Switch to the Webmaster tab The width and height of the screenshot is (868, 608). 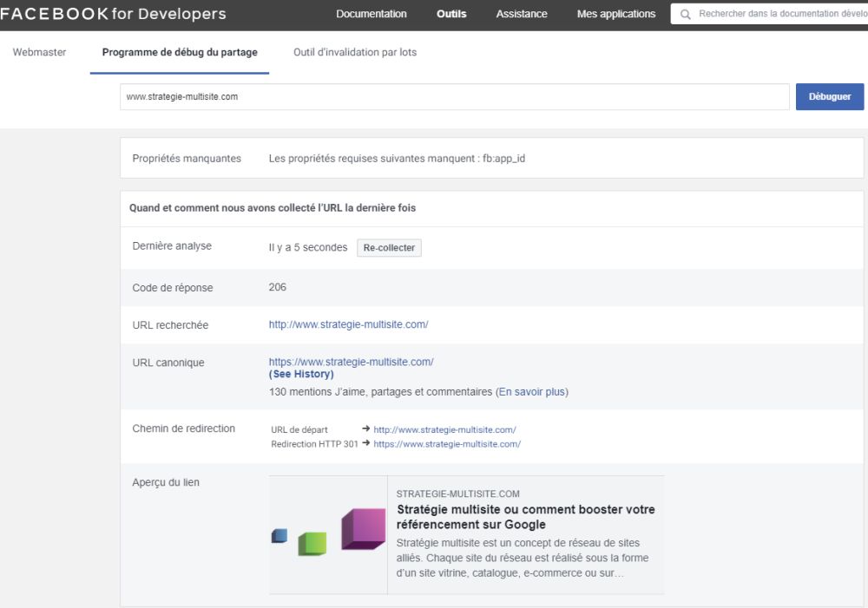[39, 52]
